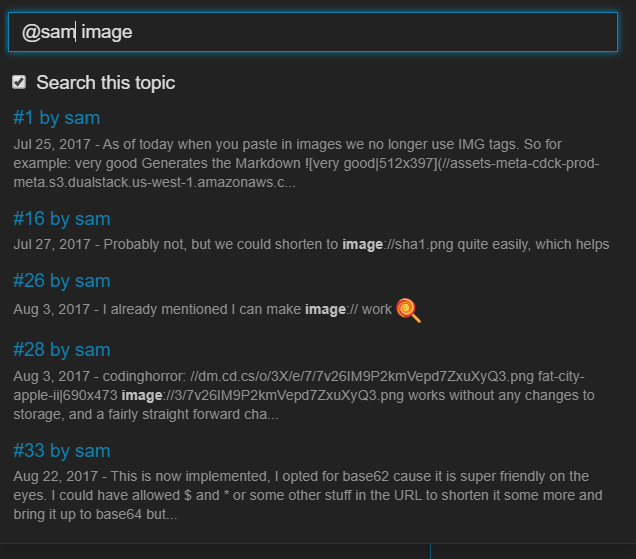The height and width of the screenshot is (559, 636).
Task: Open search result "#26 by sam"
Action: pyautogui.click(x=62, y=281)
